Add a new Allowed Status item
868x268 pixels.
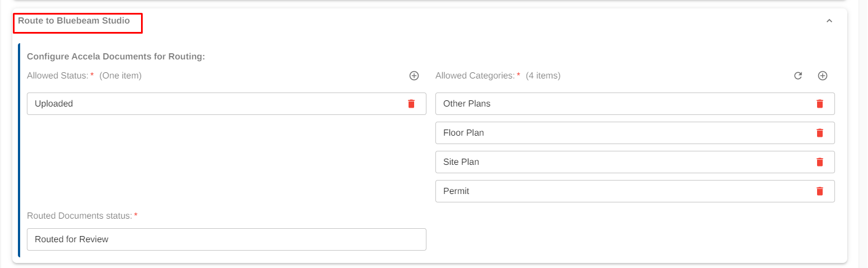click(414, 76)
